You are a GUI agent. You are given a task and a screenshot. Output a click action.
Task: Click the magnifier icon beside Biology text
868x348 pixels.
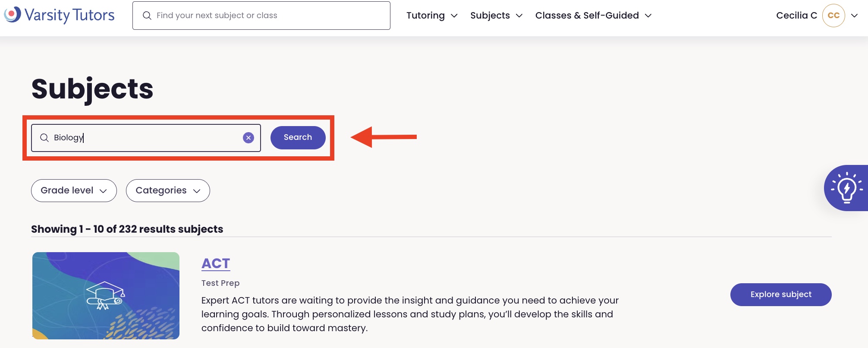click(x=44, y=138)
